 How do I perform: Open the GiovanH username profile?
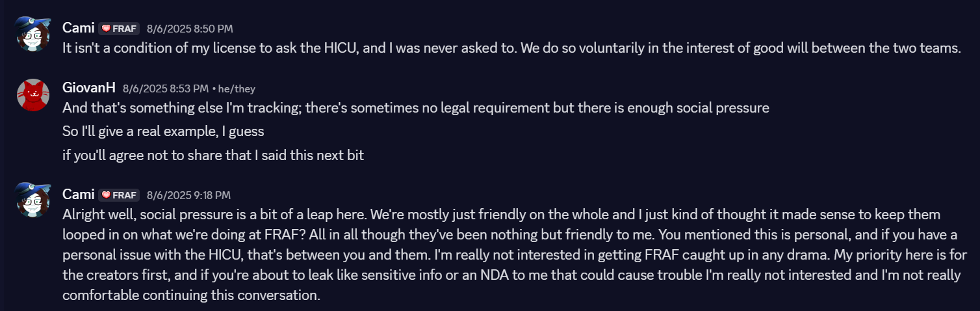click(x=89, y=88)
